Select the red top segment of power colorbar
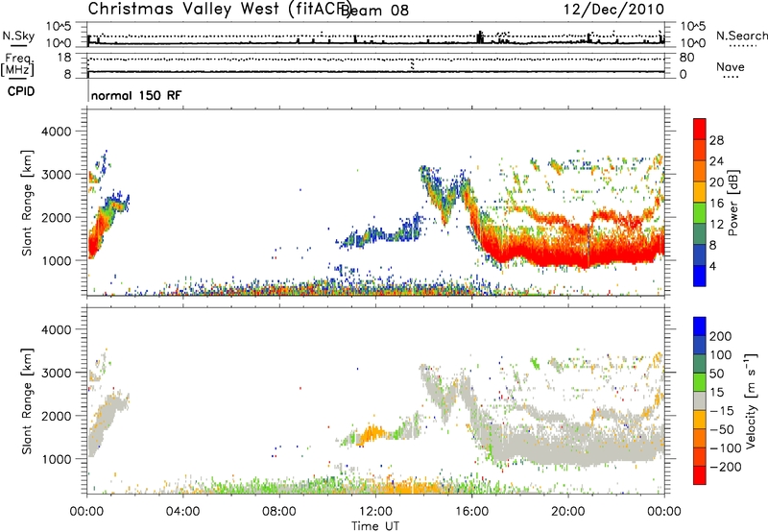The image size is (768, 532). 700,129
